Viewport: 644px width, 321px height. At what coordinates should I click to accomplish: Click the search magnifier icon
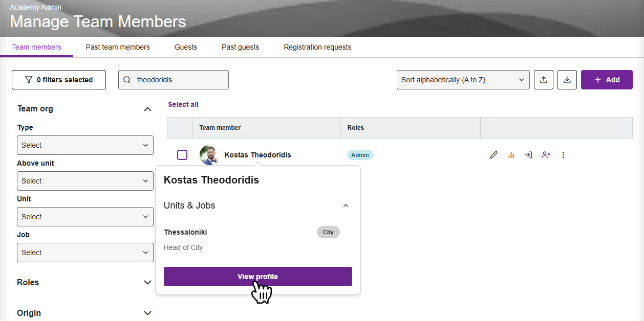point(127,80)
